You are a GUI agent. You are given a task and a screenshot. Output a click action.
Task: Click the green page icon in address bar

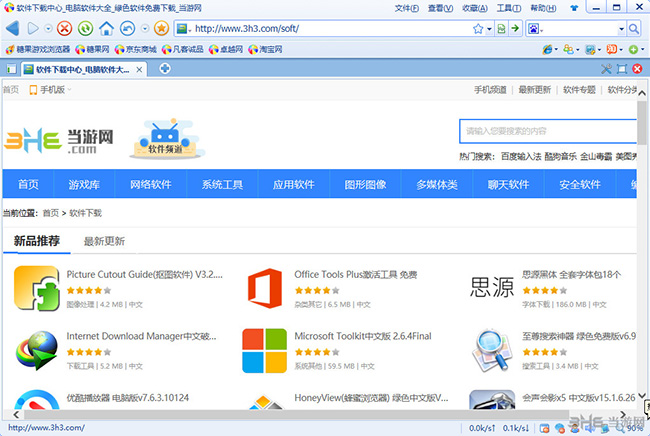click(501, 29)
